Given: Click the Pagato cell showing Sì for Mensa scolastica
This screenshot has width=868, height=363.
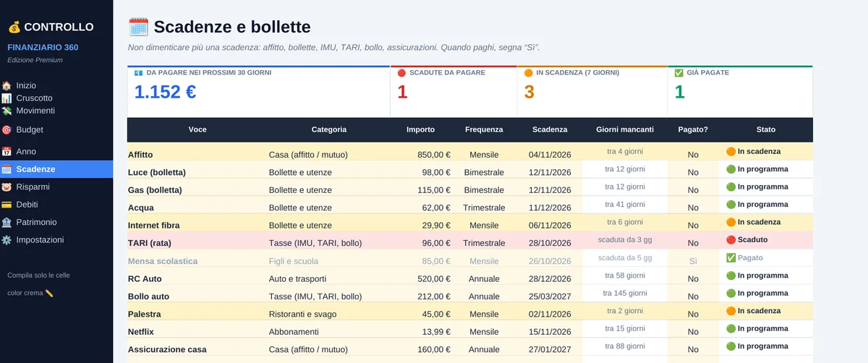Looking at the screenshot, I should click(x=693, y=258).
